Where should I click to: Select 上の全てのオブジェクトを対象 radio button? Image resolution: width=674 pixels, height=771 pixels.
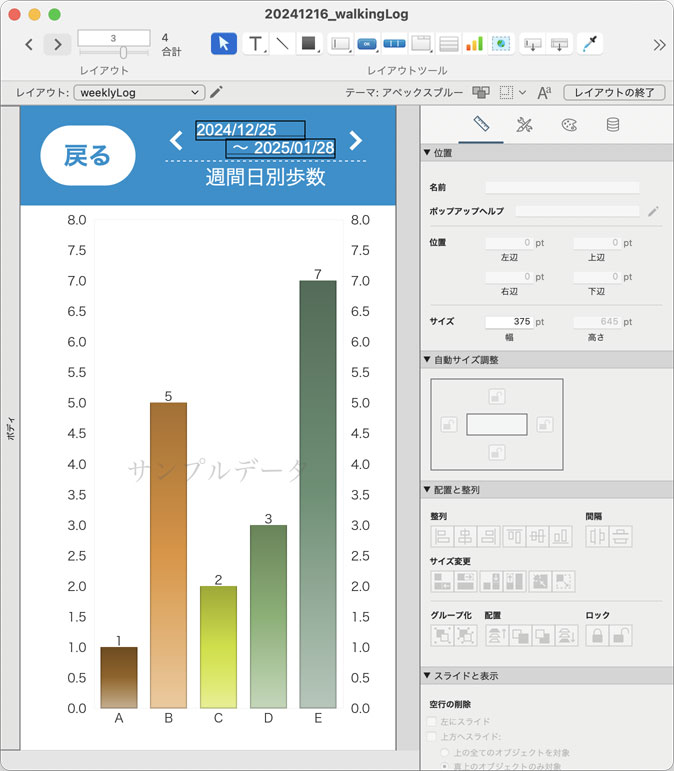coord(444,752)
